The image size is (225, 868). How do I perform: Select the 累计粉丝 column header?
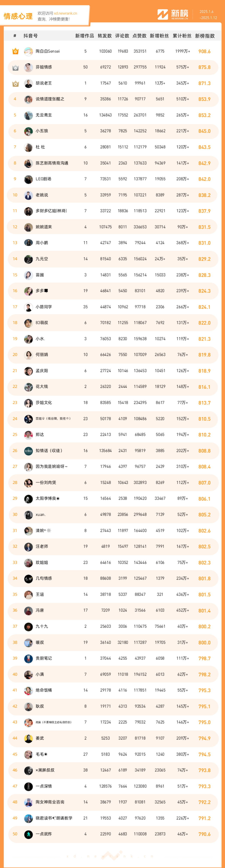182,36
